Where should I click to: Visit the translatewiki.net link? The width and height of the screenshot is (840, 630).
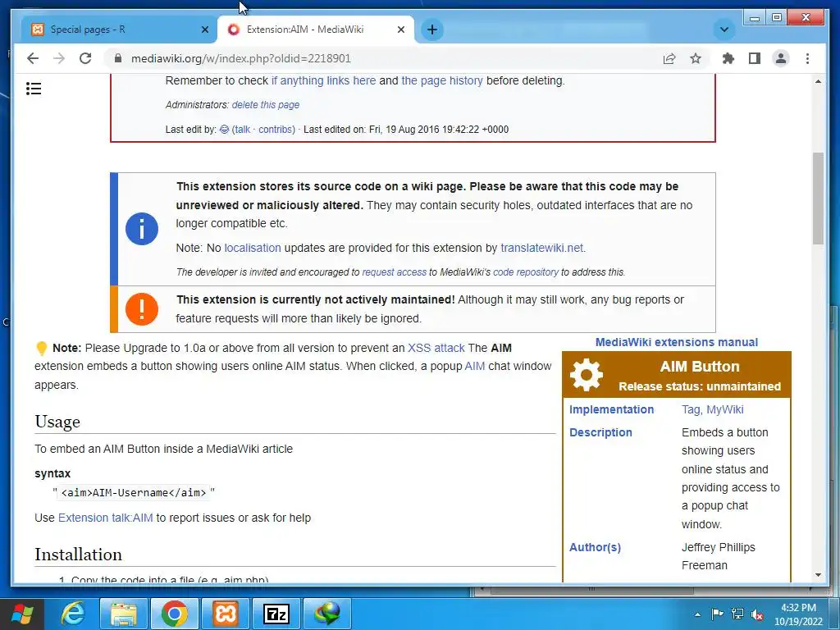click(x=541, y=248)
